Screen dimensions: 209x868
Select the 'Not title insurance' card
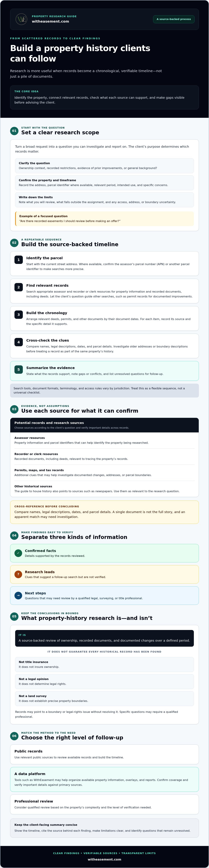click(x=104, y=665)
